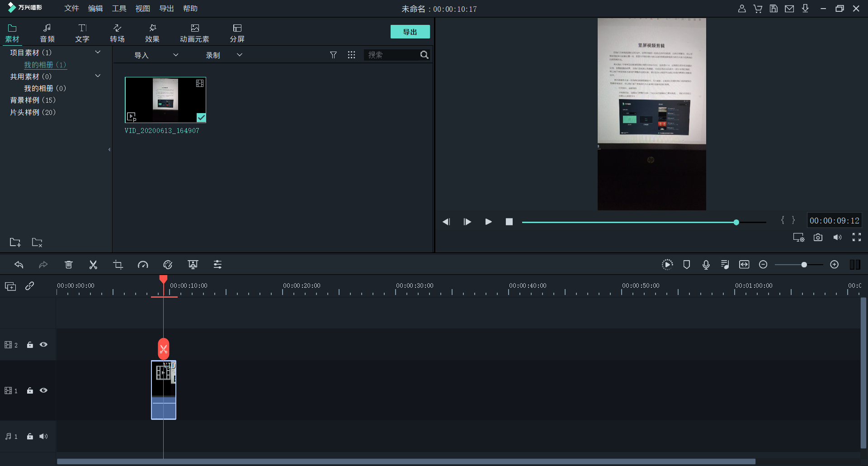Collapse the 项目素材 folder chevron

click(x=98, y=52)
